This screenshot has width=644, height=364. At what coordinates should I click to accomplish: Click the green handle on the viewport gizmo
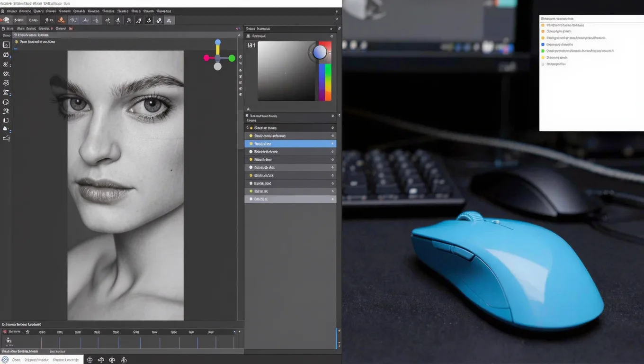point(232,58)
